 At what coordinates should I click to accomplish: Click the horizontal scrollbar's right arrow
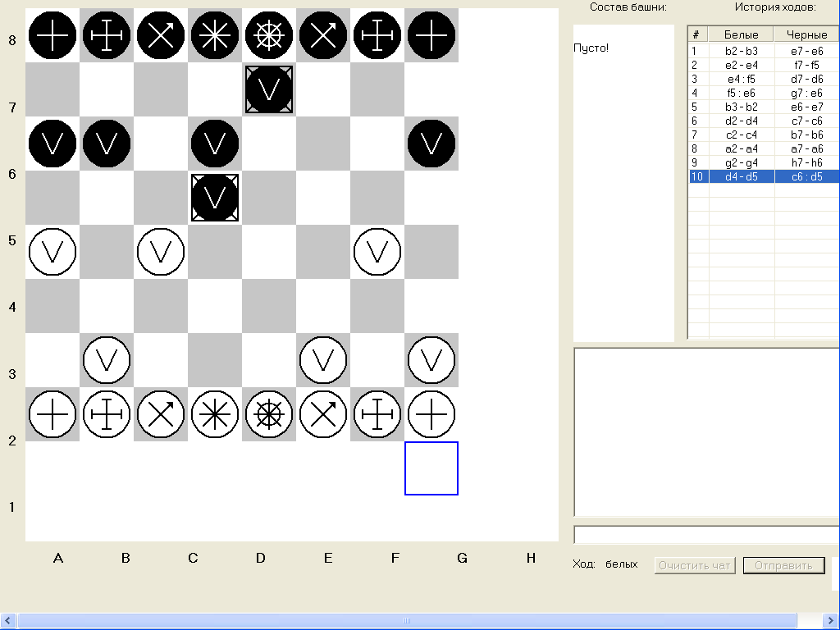click(x=832, y=620)
